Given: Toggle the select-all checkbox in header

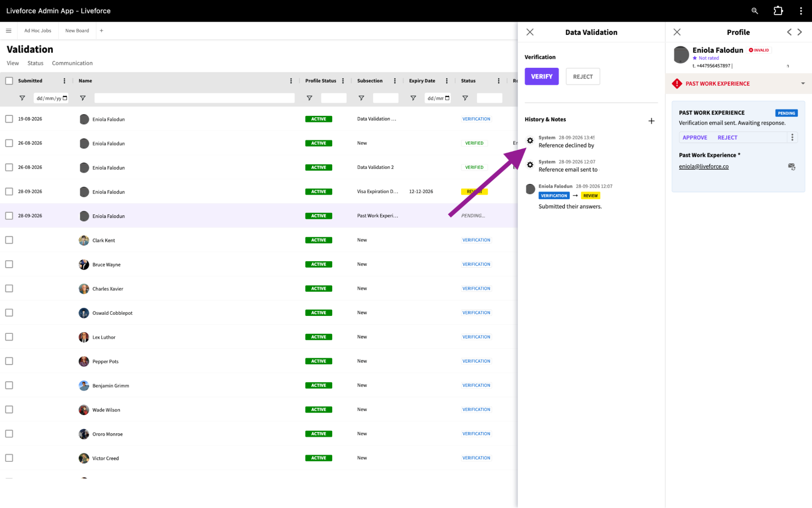Looking at the screenshot, I should [x=9, y=81].
